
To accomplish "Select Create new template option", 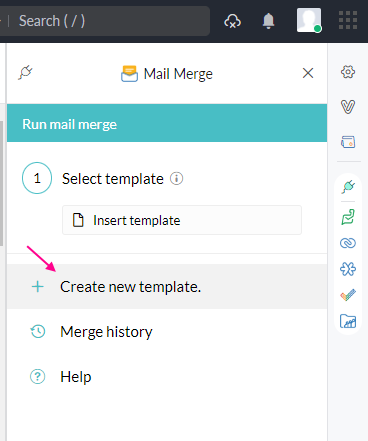I will point(167,287).
